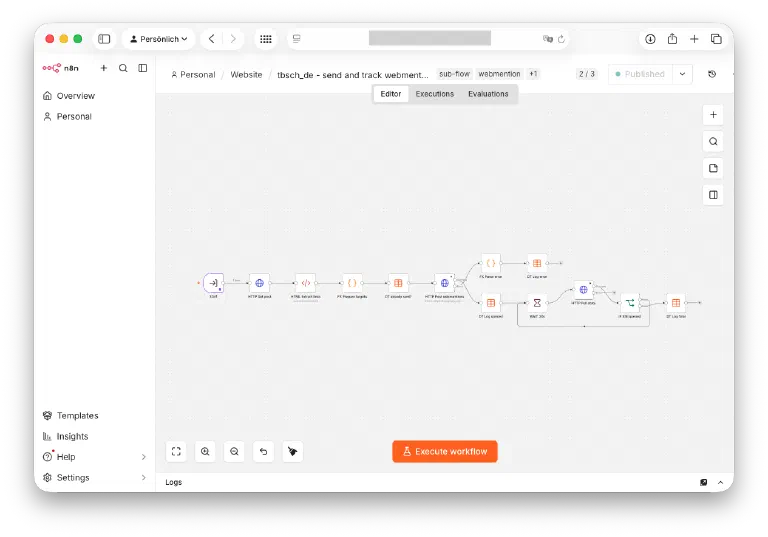Image resolution: width=768 pixels, height=537 pixels.
Task: Open Safari downloads icon
Action: 650,39
